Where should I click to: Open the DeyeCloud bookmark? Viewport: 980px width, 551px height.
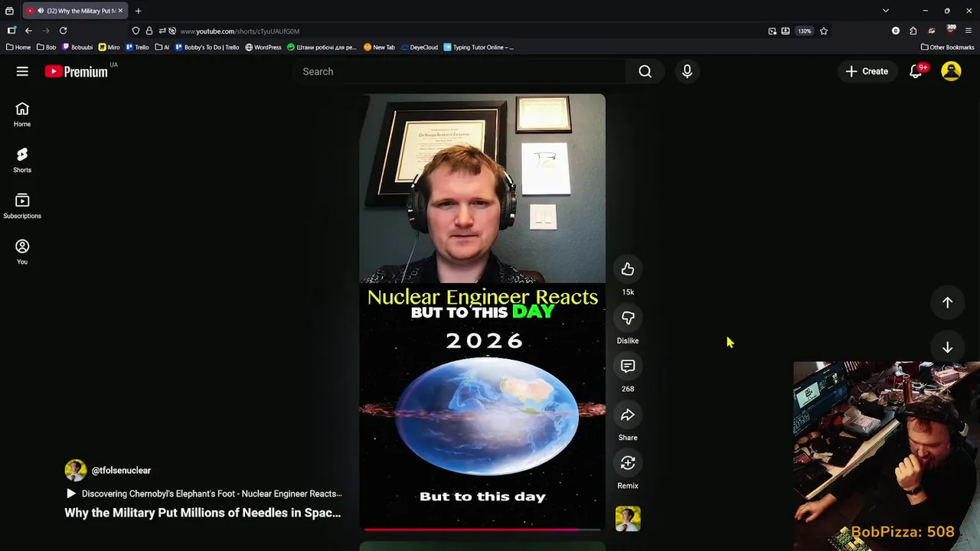[419, 47]
